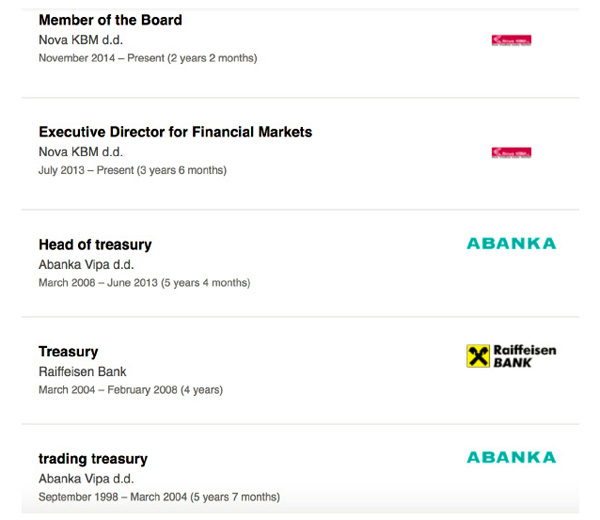Open the trading treasury position title
This screenshot has height=520, width=600.
click(93, 459)
